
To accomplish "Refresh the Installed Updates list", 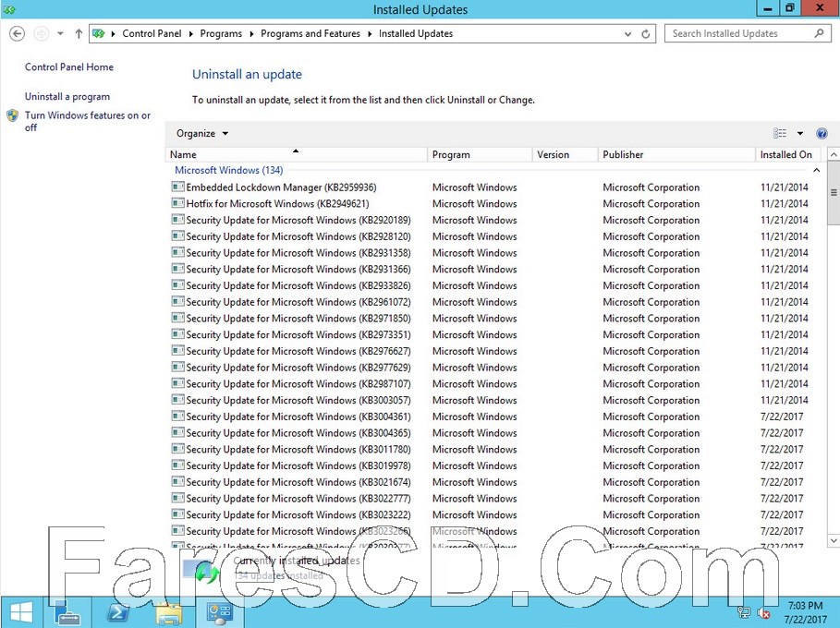I will coord(646,34).
